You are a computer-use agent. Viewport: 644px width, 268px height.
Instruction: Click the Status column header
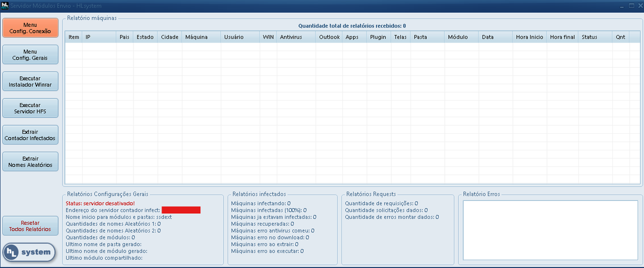595,37
